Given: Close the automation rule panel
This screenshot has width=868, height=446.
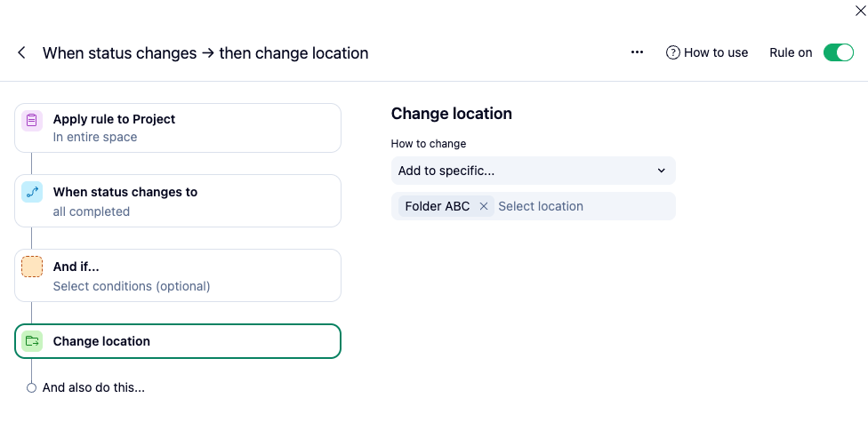Looking at the screenshot, I should pos(859,11).
